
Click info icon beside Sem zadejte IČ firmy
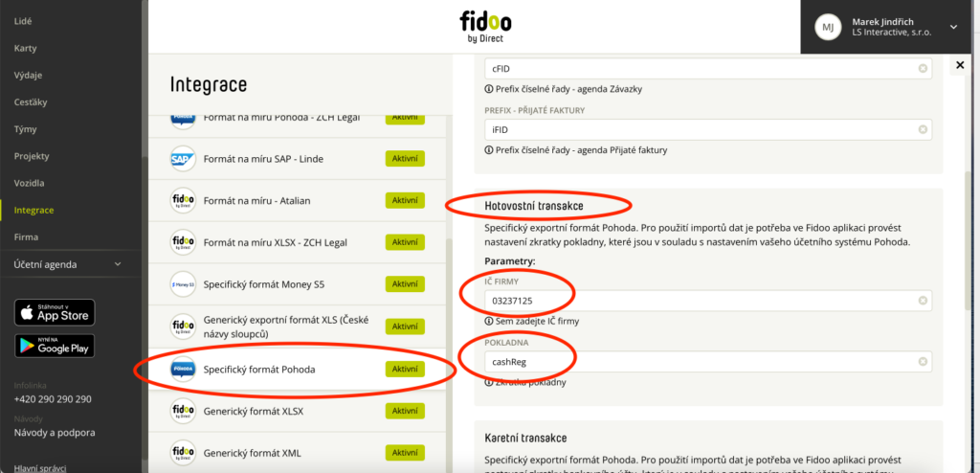click(x=489, y=321)
